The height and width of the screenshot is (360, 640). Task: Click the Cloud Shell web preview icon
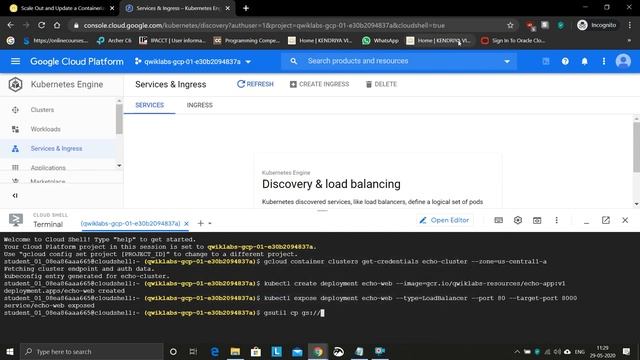click(537, 220)
